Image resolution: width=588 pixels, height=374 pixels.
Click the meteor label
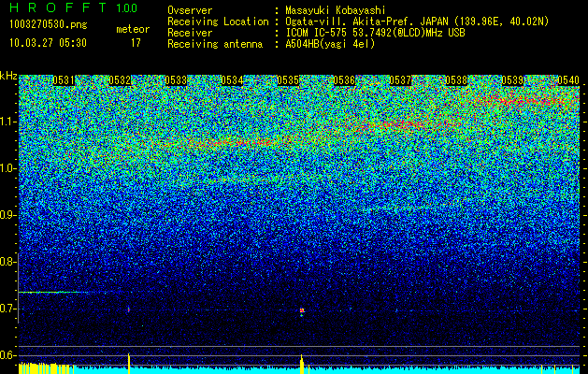coord(133,29)
